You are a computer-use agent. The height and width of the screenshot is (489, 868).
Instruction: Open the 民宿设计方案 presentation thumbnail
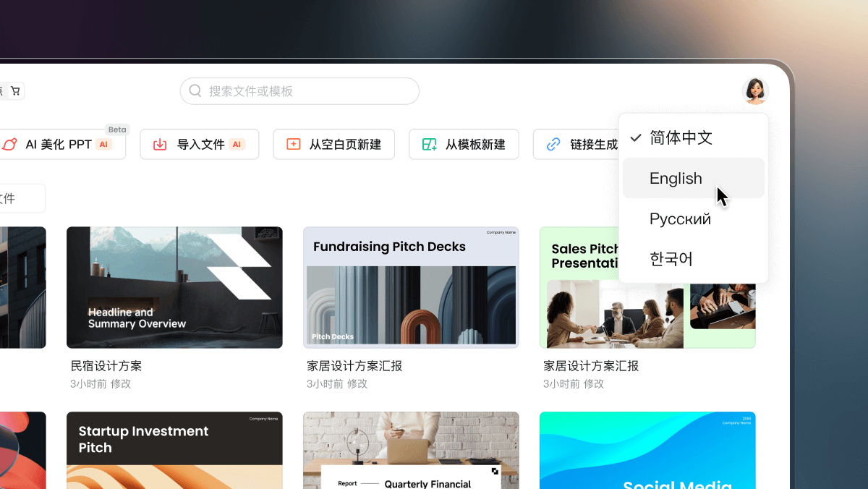click(x=174, y=288)
